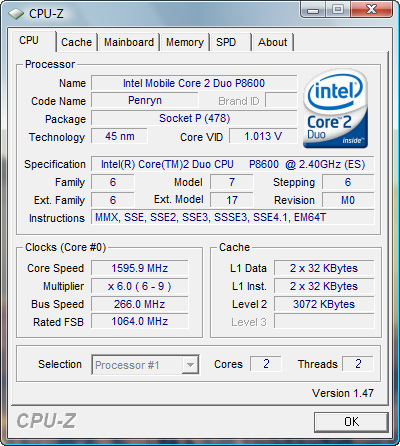Click the Cores count field
This screenshot has height=446, width=400.
[x=266, y=364]
